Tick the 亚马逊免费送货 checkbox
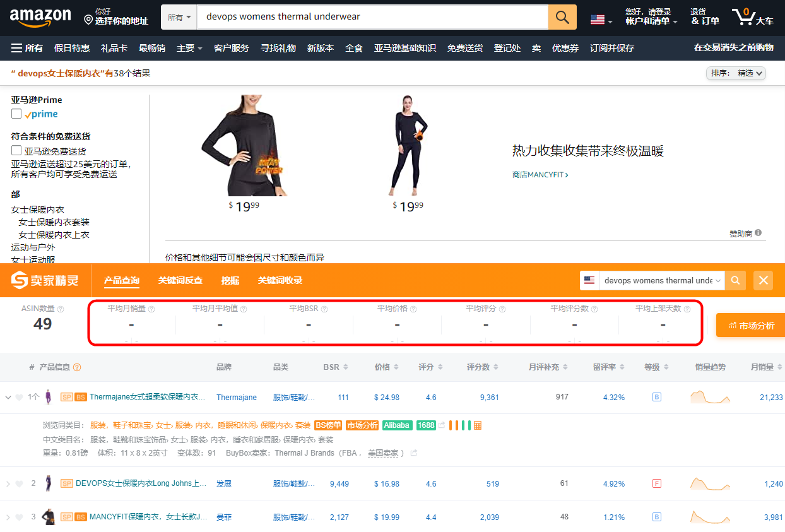 tap(16, 151)
